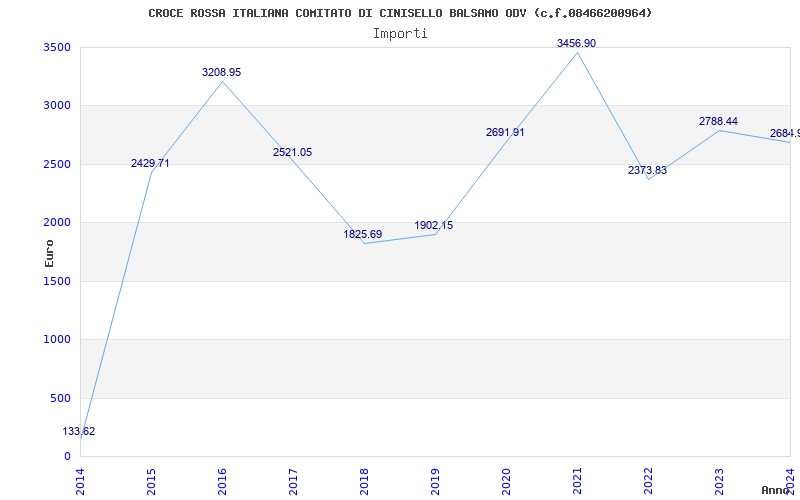
Task: Click the x-axis year 2016
Action: pos(222,482)
